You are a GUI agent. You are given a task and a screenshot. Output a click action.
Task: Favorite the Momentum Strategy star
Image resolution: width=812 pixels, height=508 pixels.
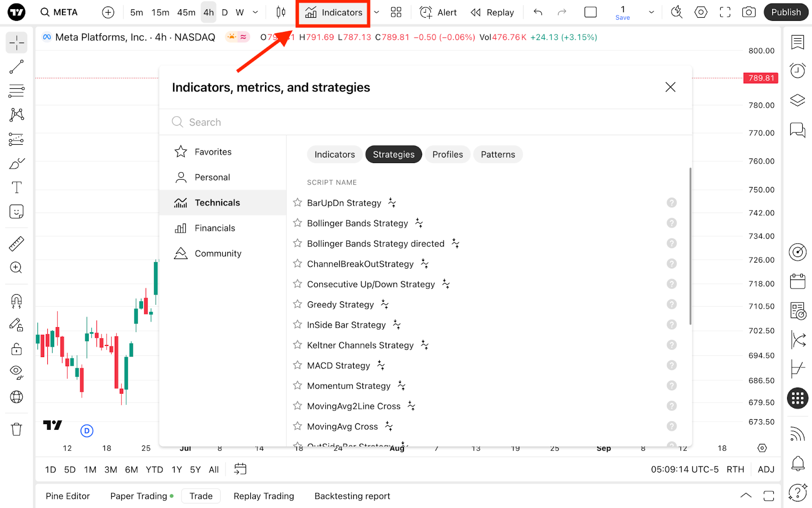click(298, 386)
